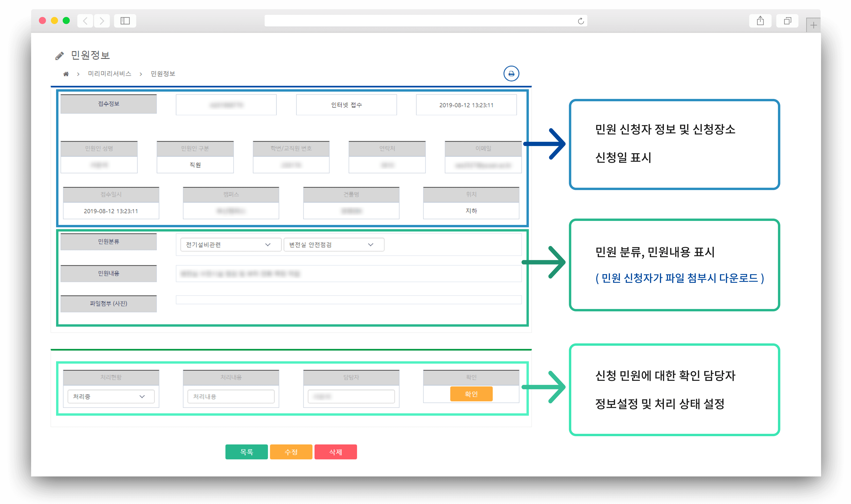Click the orange 수정 button
This screenshot has height=504, width=851.
pyautogui.click(x=291, y=452)
